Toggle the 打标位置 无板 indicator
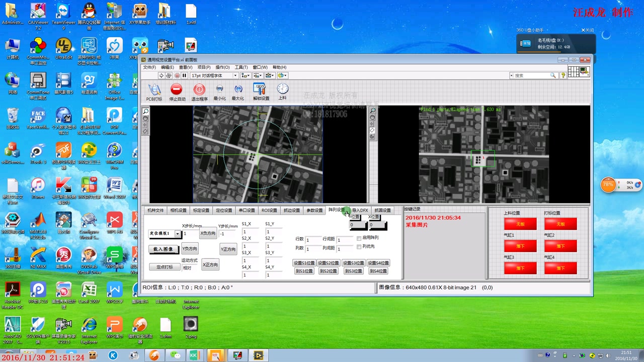Image resolution: width=644 pixels, height=362 pixels. pyautogui.click(x=560, y=224)
